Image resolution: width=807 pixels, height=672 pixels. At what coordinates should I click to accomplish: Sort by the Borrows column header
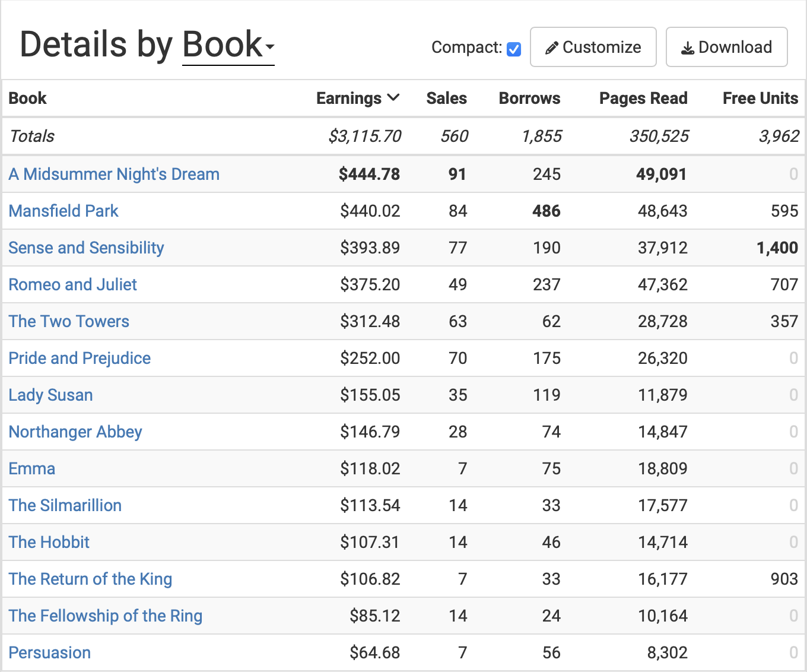[x=529, y=98]
